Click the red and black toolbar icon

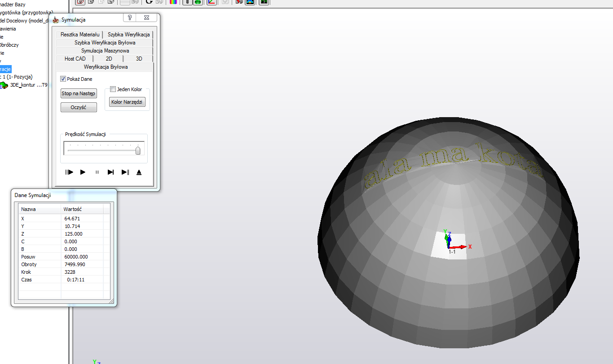239,2
